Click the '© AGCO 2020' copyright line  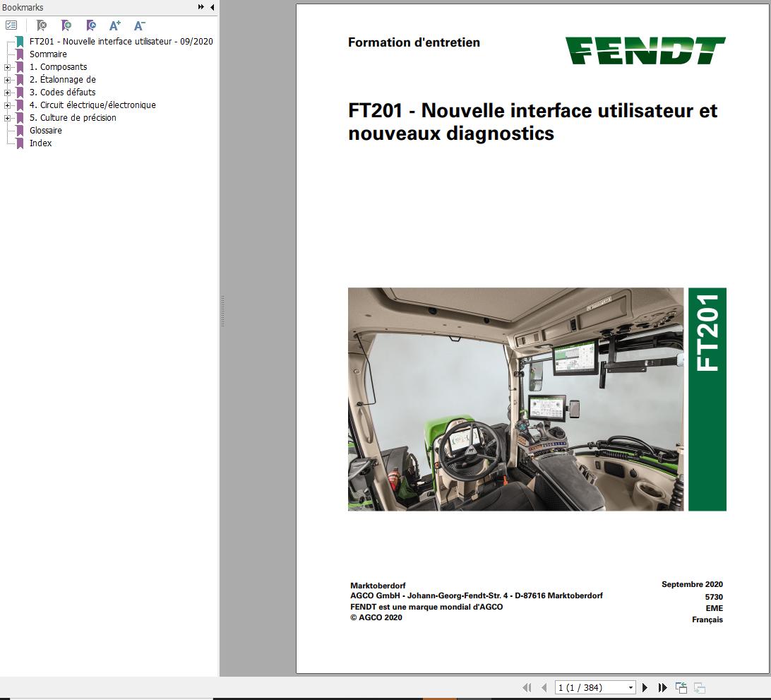[376, 618]
